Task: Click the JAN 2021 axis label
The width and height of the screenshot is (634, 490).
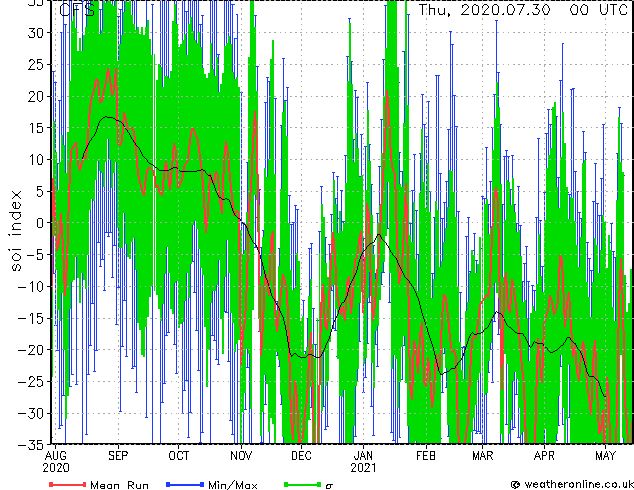Action: coord(363,462)
